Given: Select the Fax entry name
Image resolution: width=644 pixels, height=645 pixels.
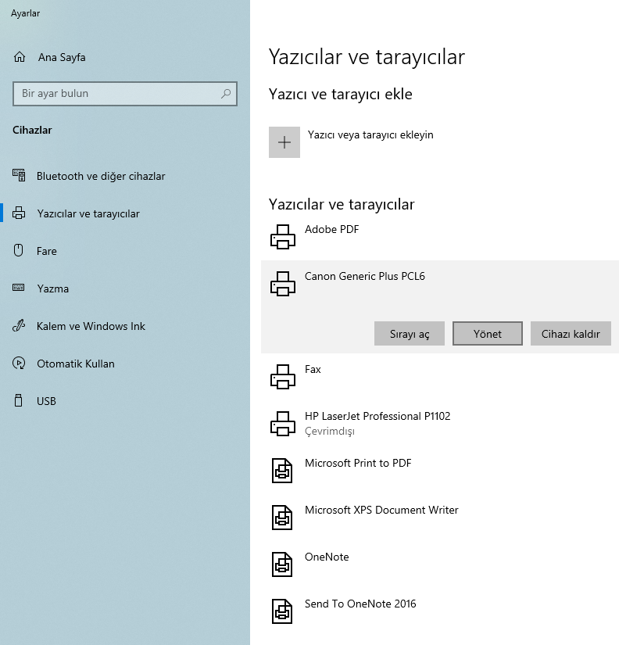Looking at the screenshot, I should [x=313, y=369].
